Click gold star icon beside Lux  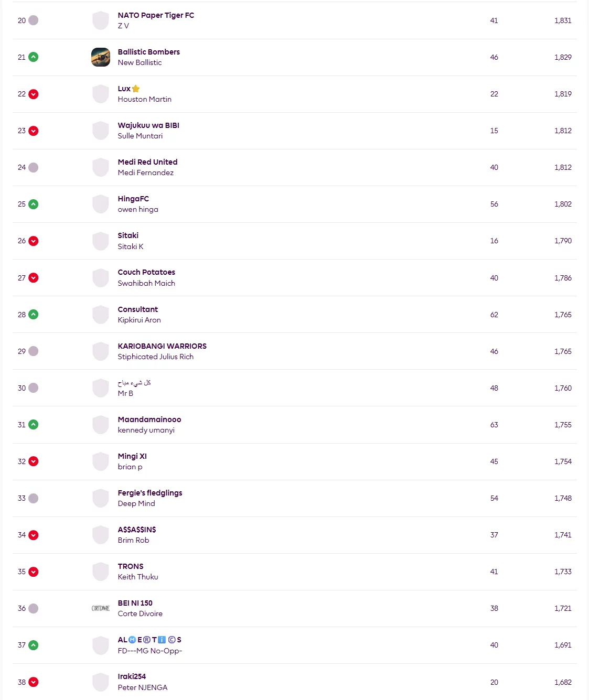click(136, 89)
